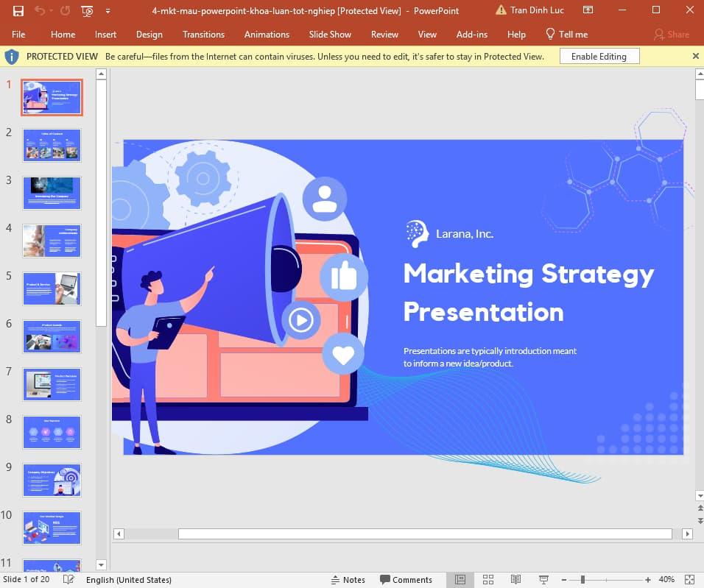The height and width of the screenshot is (588, 704).
Task: Click the Undo icon in the quick access toolbar
Action: pos(40,10)
